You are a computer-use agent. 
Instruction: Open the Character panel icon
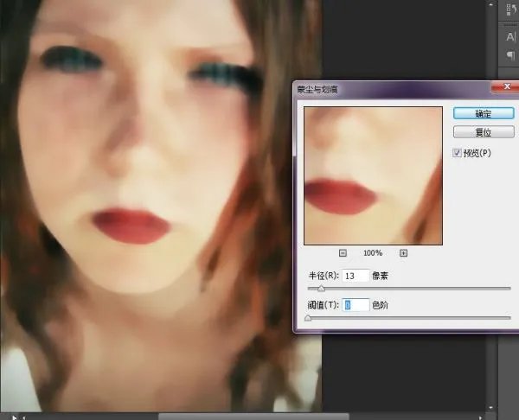coord(509,36)
